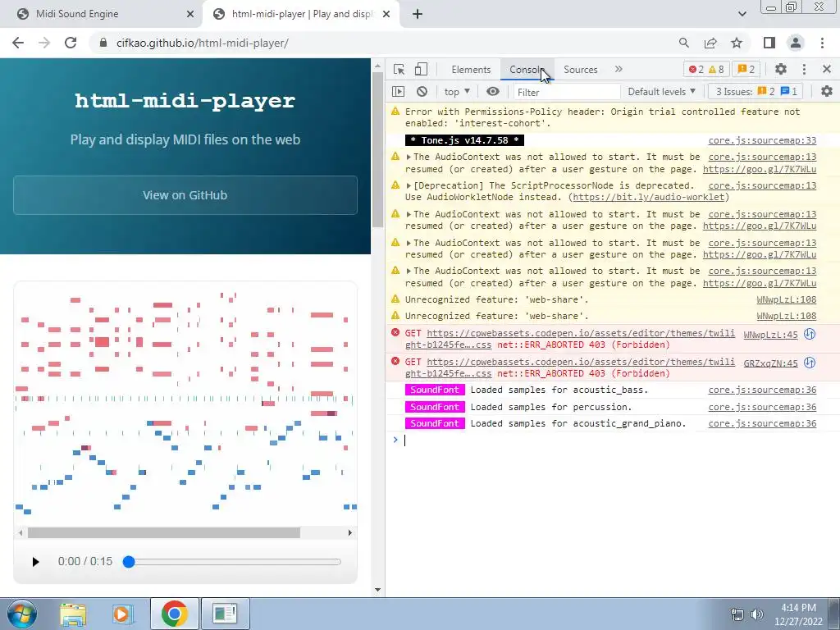Image resolution: width=840 pixels, height=630 pixels.
Task: Open the top JavaScript context dropdown
Action: [x=456, y=92]
